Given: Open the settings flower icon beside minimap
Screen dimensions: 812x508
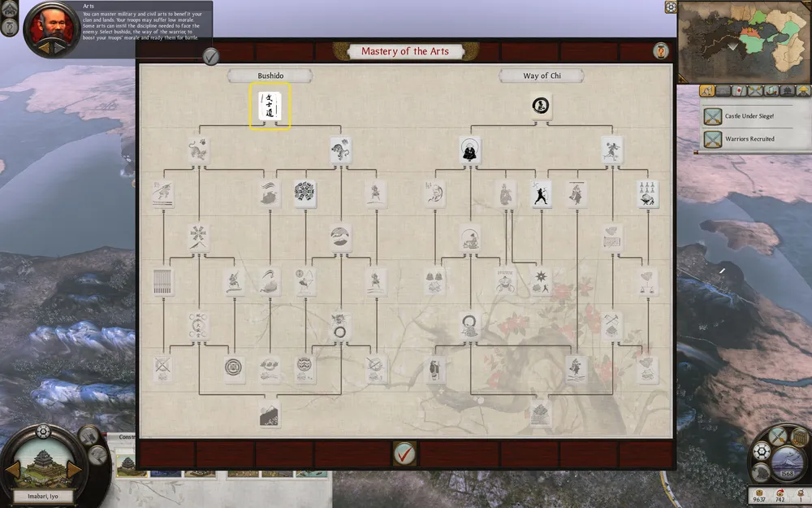Looking at the screenshot, I should 671,7.
